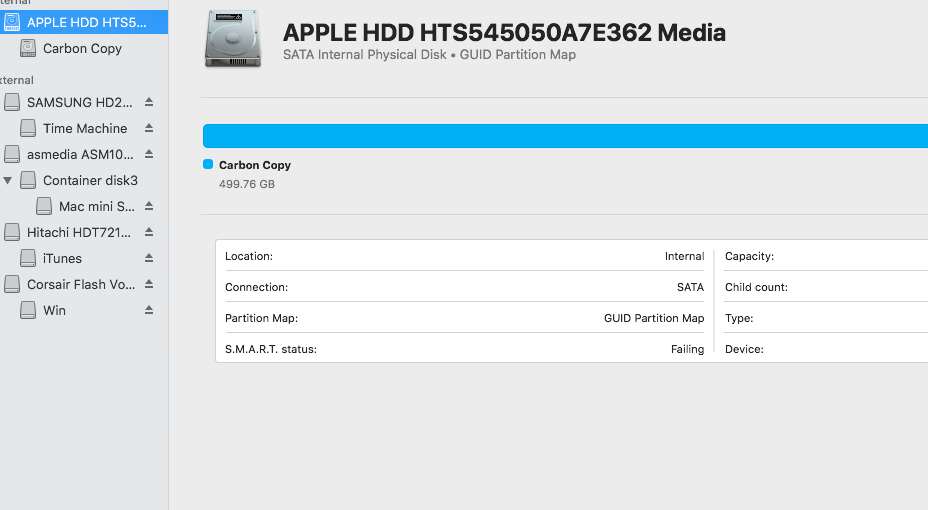Click the Device: label
The height and width of the screenshot is (510, 928).
[744, 349]
